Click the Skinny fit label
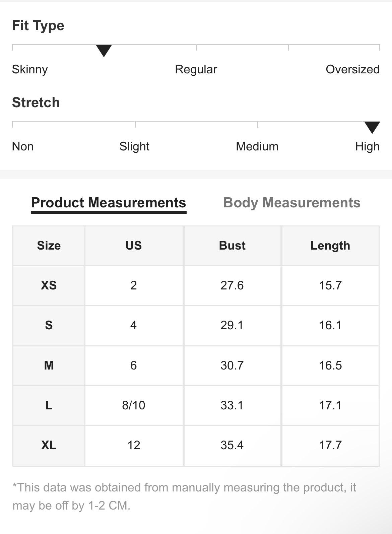 [30, 69]
